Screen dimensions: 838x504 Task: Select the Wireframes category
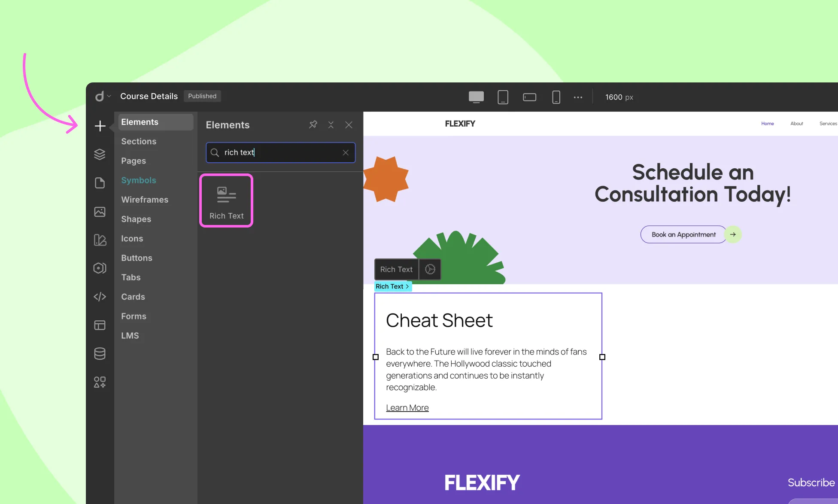145,200
